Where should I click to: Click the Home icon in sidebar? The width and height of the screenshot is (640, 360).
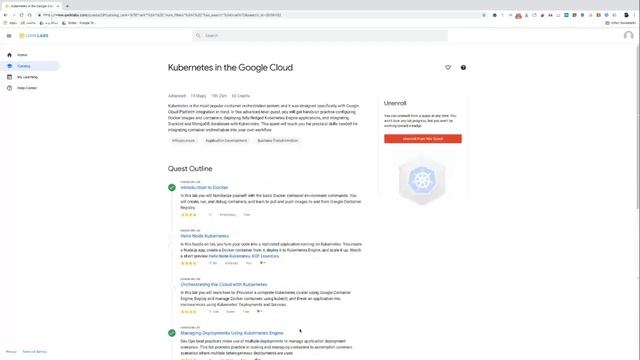click(x=9, y=55)
